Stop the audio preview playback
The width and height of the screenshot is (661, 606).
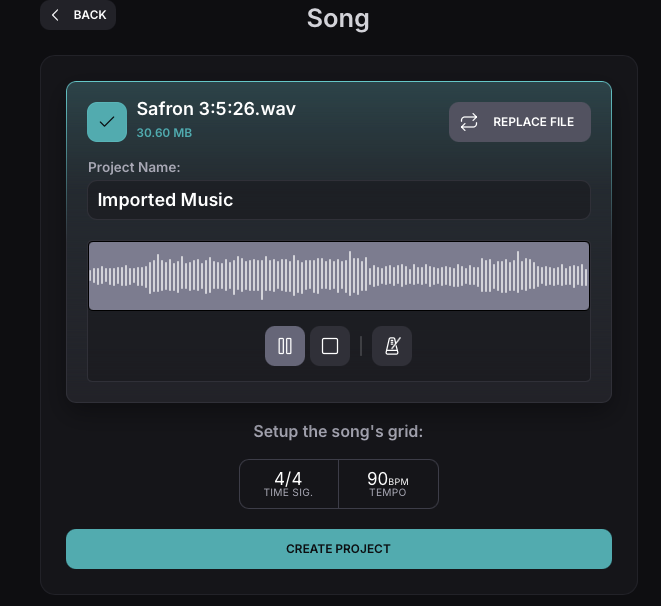[330, 346]
